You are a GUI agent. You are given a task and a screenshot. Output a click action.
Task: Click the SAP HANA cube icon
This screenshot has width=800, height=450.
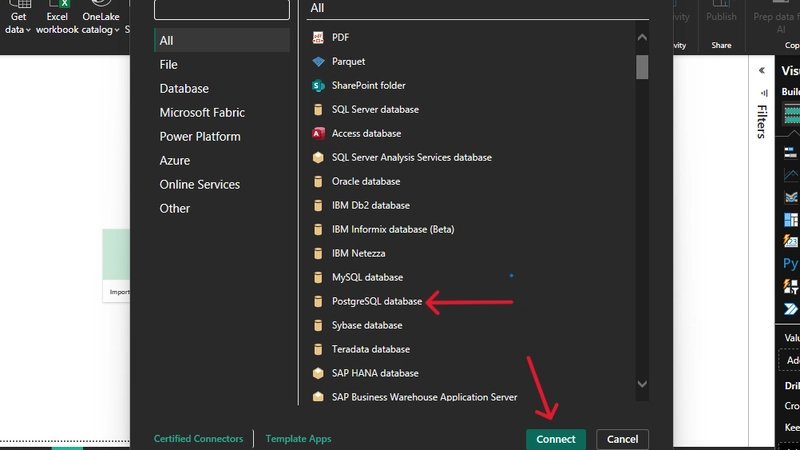click(x=318, y=373)
